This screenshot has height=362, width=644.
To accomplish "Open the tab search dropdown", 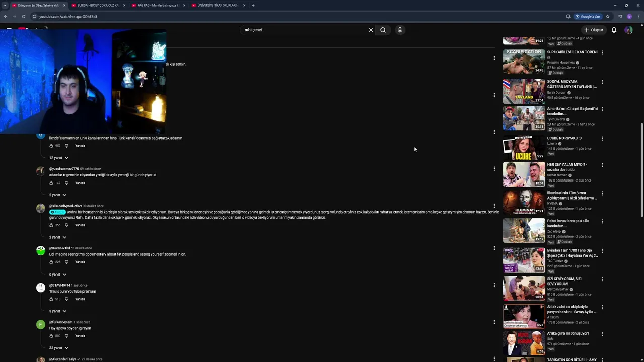I will [5, 5].
